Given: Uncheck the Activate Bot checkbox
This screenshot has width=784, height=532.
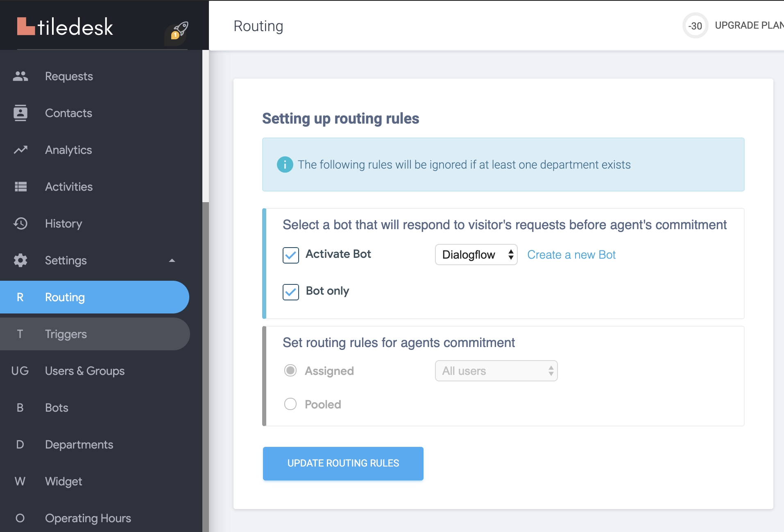Looking at the screenshot, I should 291,255.
